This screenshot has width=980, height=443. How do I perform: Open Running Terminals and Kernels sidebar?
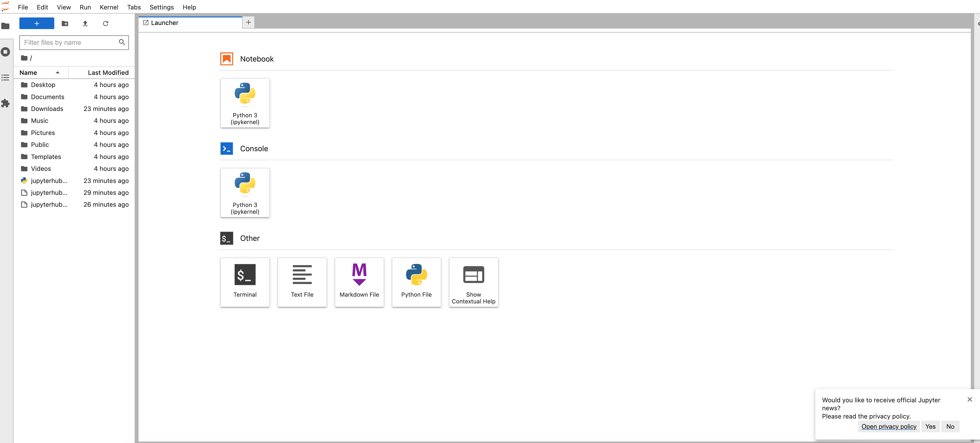click(5, 52)
